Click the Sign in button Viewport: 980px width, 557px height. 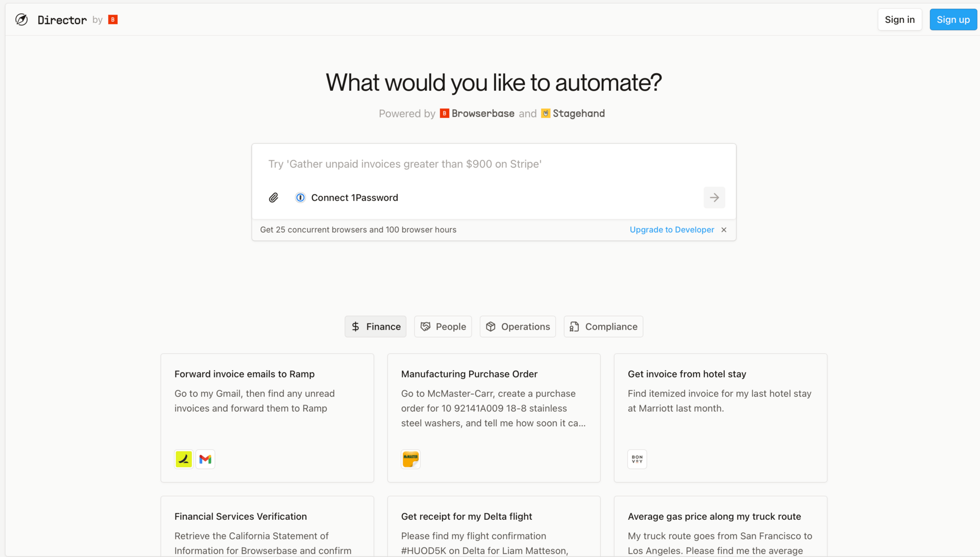point(899,19)
